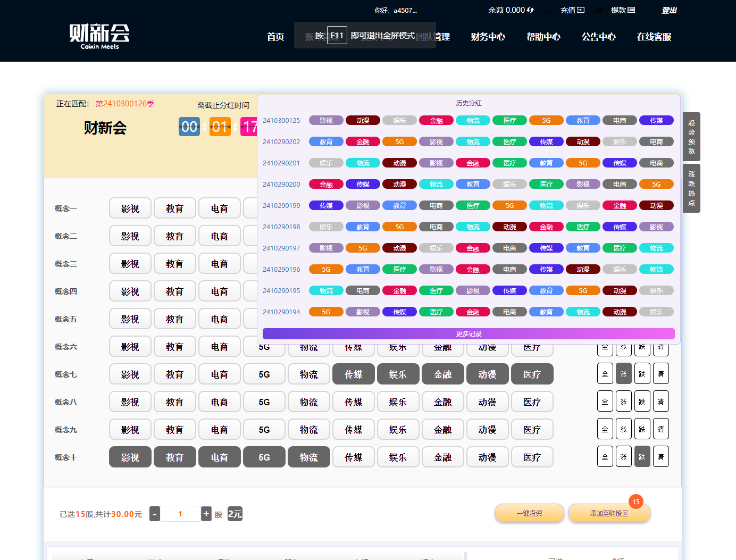The width and height of the screenshot is (736, 560).
Task: Click the orange 15 cart badge
Action: (x=635, y=502)
